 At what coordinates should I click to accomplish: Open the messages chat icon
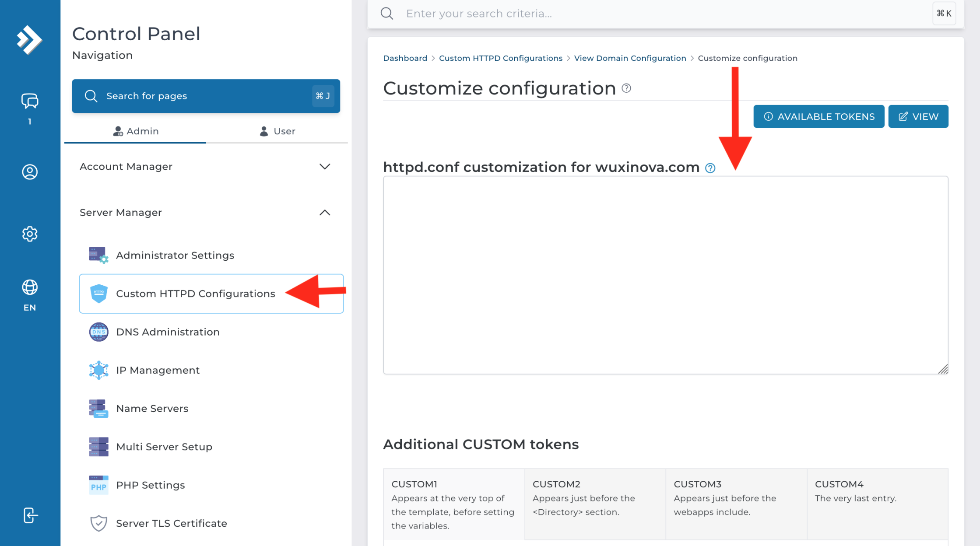coord(30,101)
